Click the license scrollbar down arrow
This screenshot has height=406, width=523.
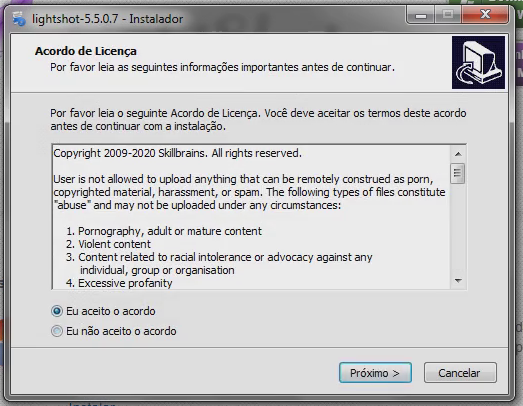[458, 281]
